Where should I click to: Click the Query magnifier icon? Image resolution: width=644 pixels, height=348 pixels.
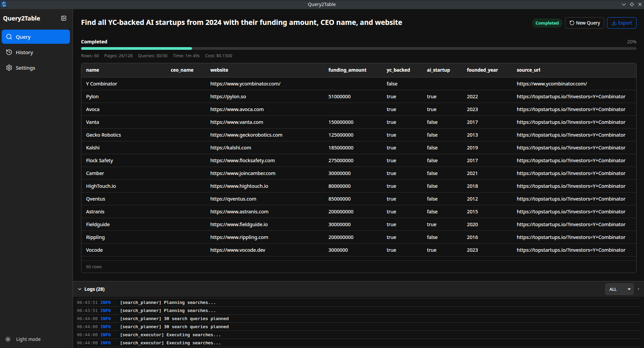pos(9,37)
